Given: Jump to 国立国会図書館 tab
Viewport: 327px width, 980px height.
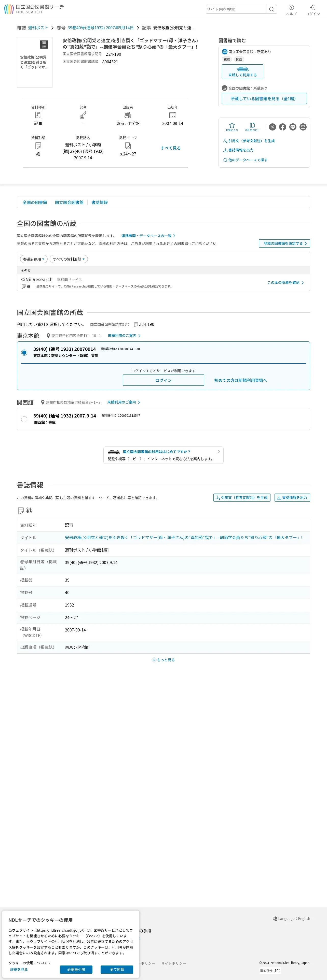Looking at the screenshot, I should pos(69,203).
